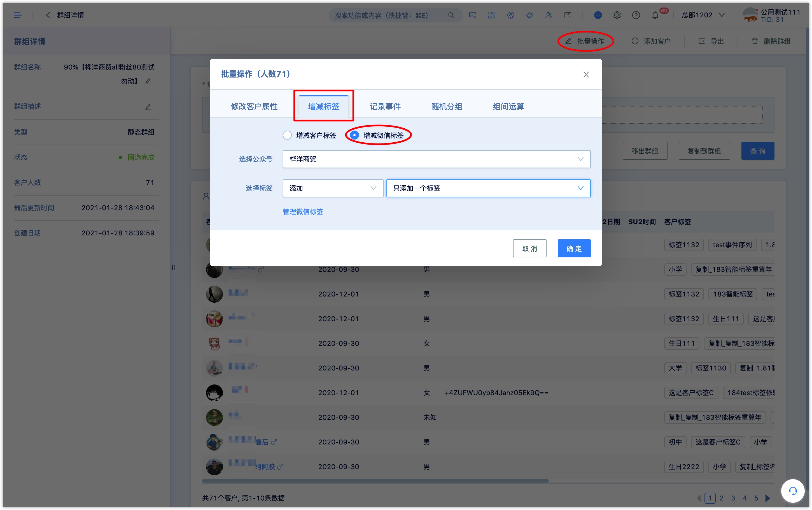Click the search magnifier icon
The image size is (812, 510).
[451, 15]
